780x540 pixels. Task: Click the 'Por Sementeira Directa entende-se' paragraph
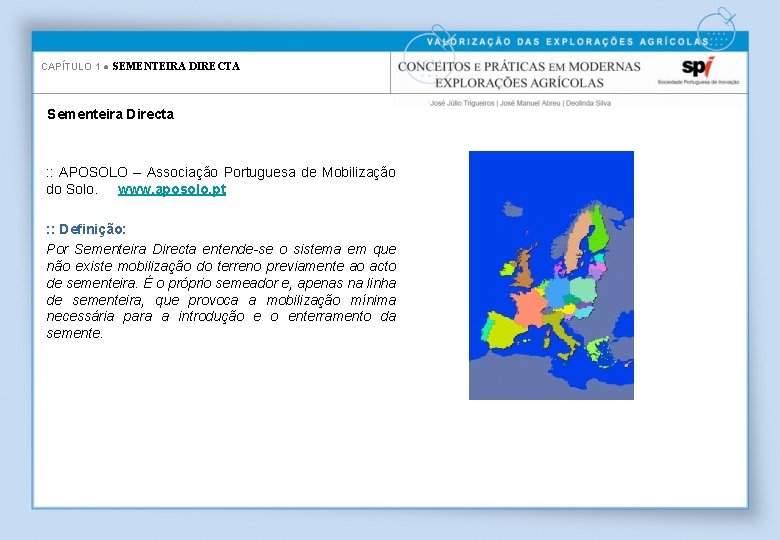(x=221, y=291)
